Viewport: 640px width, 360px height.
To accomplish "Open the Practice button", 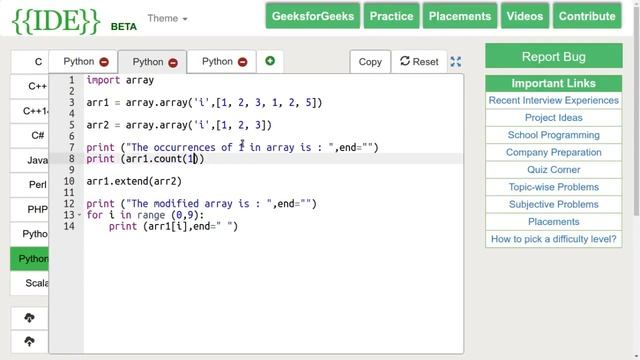I will point(391,16).
